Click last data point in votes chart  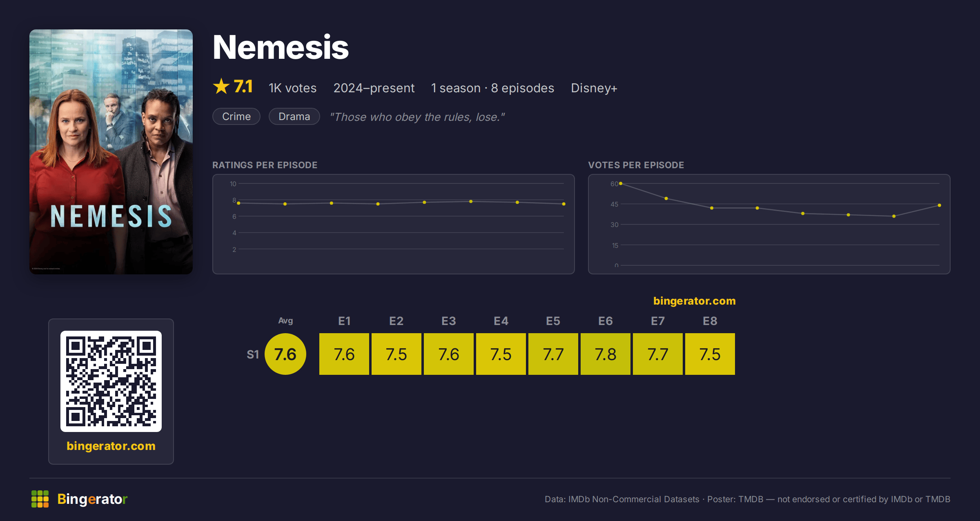(x=940, y=205)
